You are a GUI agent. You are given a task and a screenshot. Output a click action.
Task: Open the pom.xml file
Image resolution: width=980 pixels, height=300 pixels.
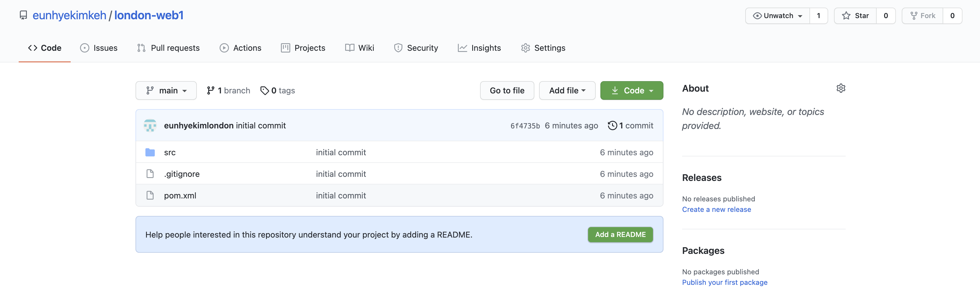(x=180, y=196)
